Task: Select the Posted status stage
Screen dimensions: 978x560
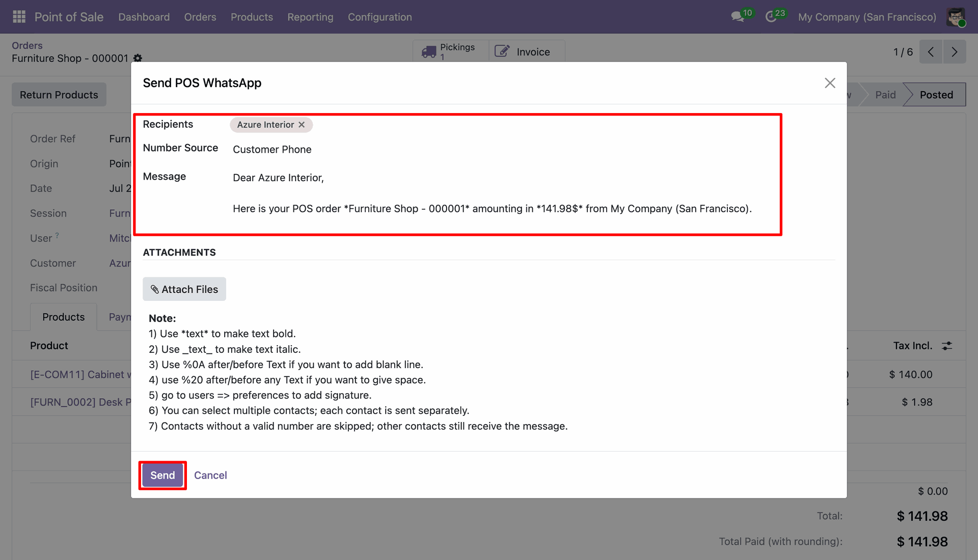Action: (935, 95)
